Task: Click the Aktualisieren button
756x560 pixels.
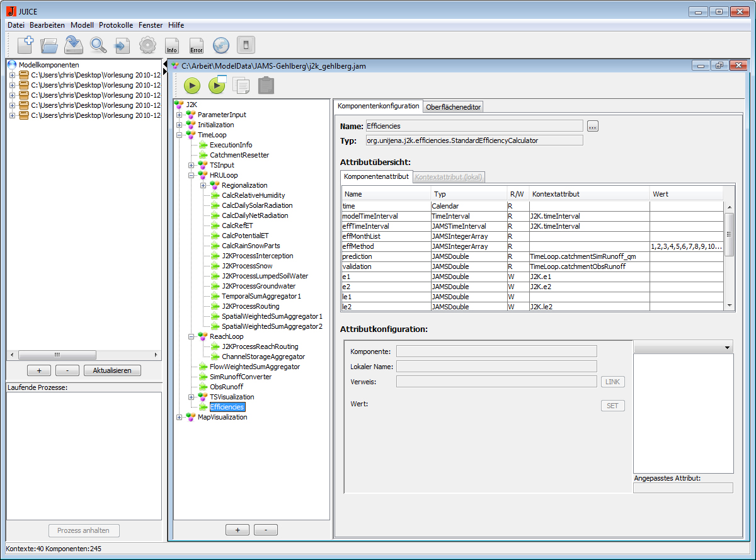Action: tap(112, 370)
